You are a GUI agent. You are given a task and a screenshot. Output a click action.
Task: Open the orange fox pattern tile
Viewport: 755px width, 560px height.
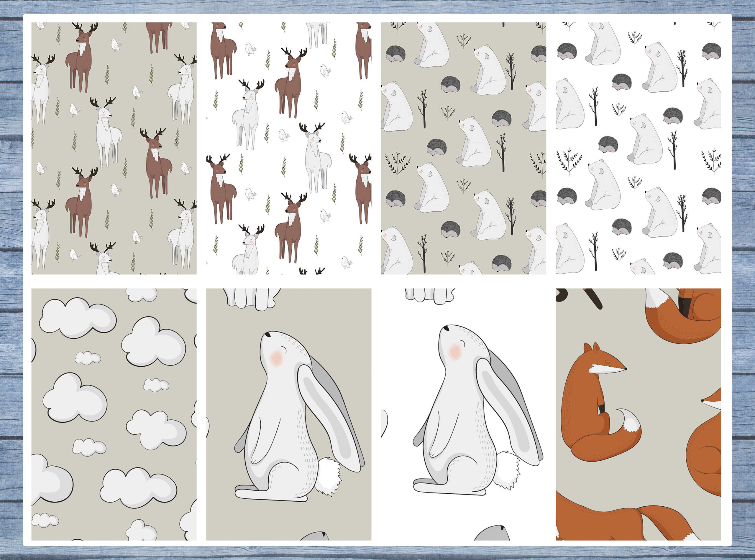(x=638, y=414)
